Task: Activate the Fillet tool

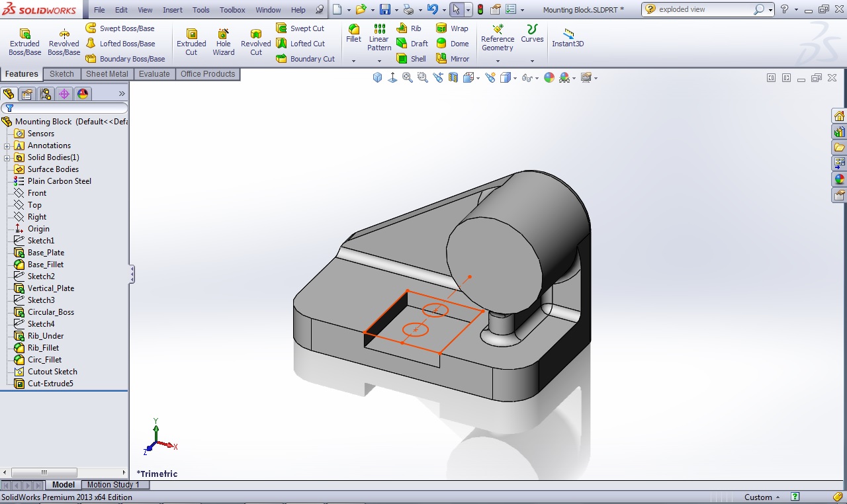Action: click(x=353, y=33)
